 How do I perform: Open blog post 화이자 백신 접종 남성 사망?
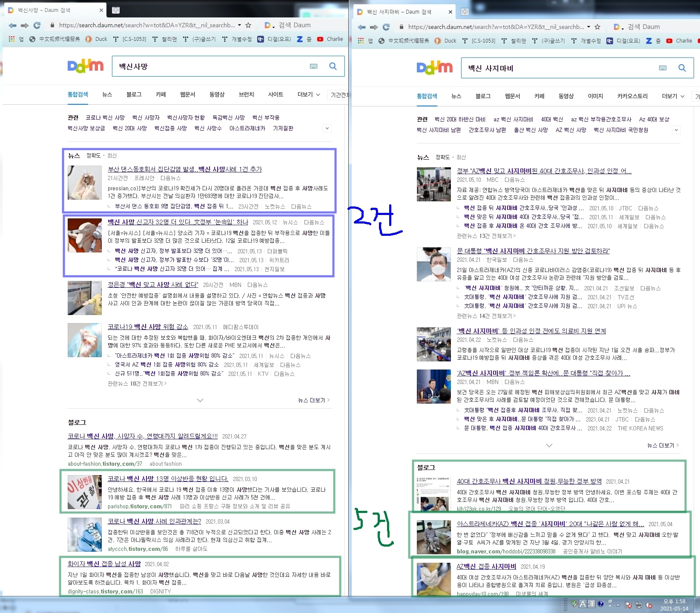click(104, 564)
